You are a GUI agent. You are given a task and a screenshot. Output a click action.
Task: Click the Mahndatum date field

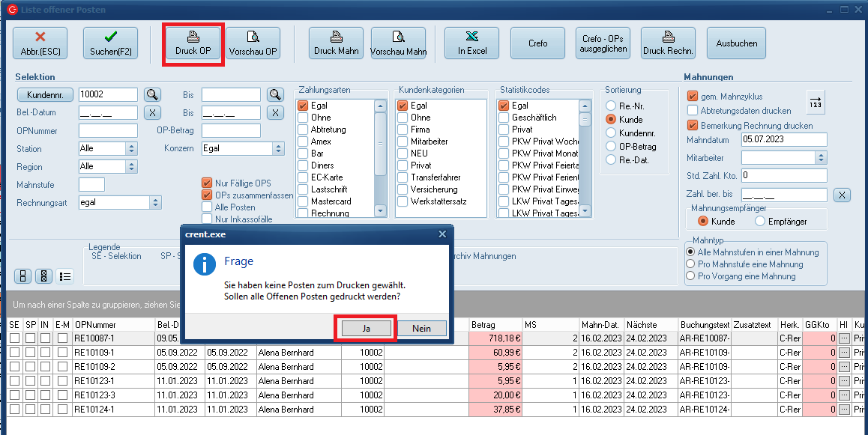pos(783,140)
